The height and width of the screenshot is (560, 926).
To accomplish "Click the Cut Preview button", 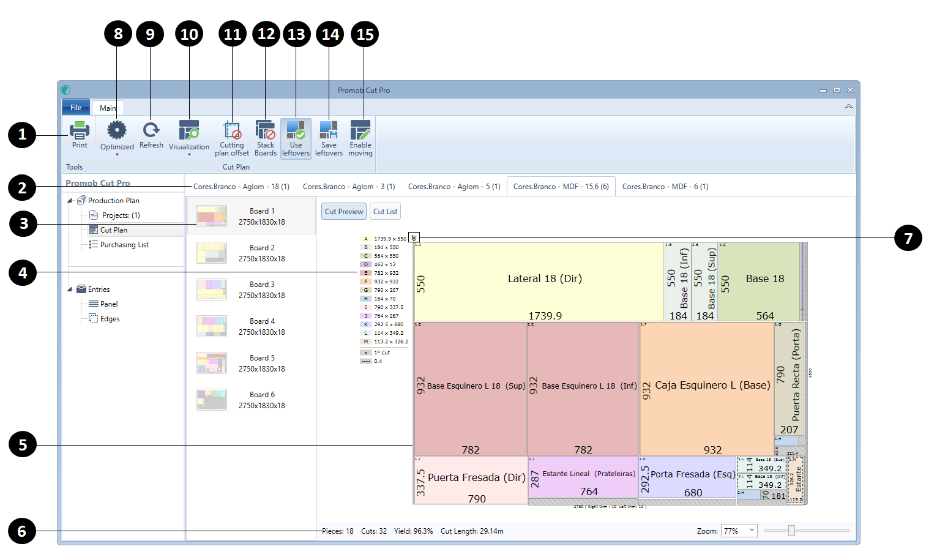I will click(344, 212).
